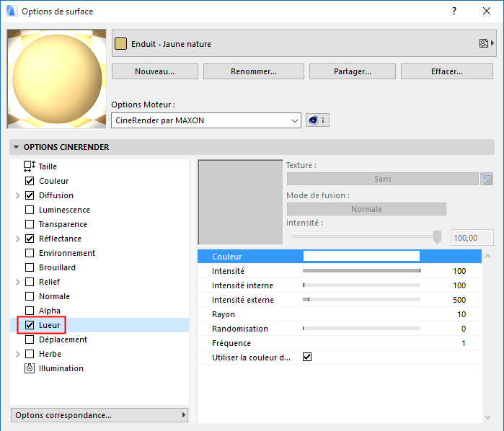Click the Partager... button
504x431 pixels.
[353, 71]
